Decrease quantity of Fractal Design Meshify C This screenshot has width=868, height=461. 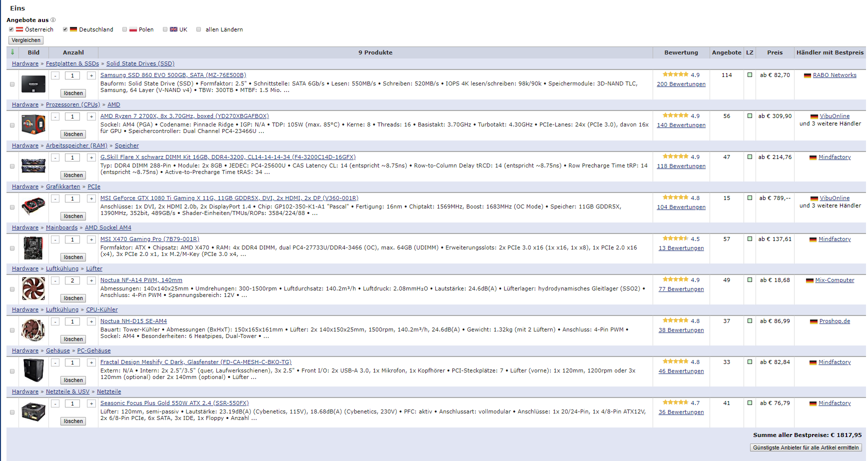(x=55, y=362)
